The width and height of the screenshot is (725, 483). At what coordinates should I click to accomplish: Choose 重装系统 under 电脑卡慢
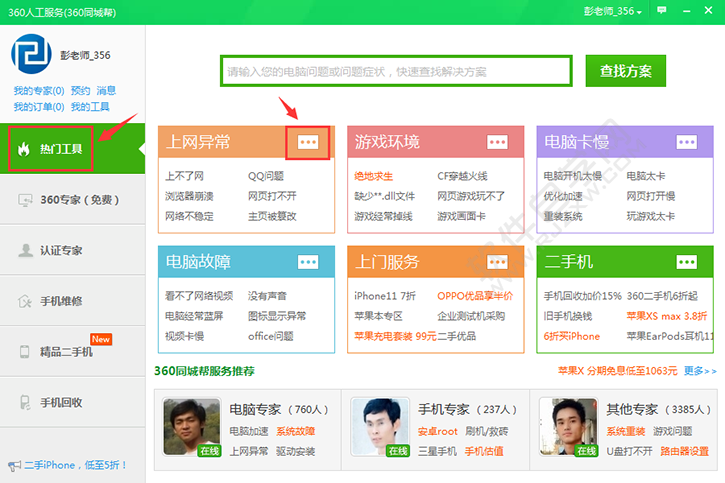pos(563,216)
